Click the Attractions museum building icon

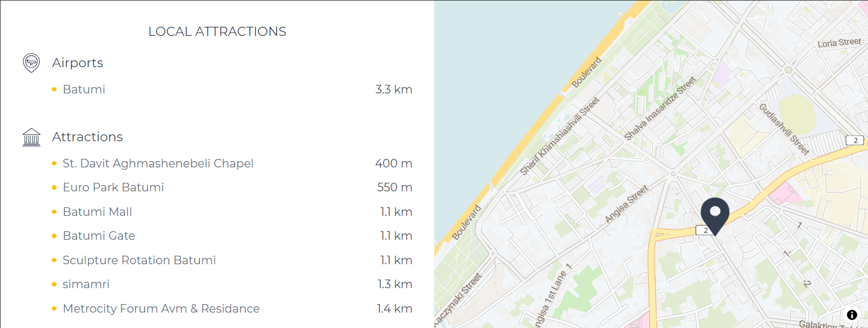click(31, 137)
